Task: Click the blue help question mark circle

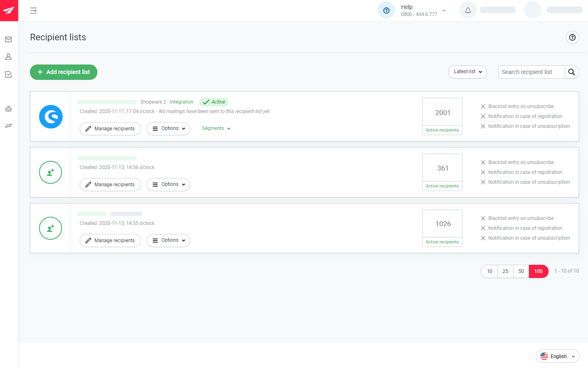Action: coord(386,10)
